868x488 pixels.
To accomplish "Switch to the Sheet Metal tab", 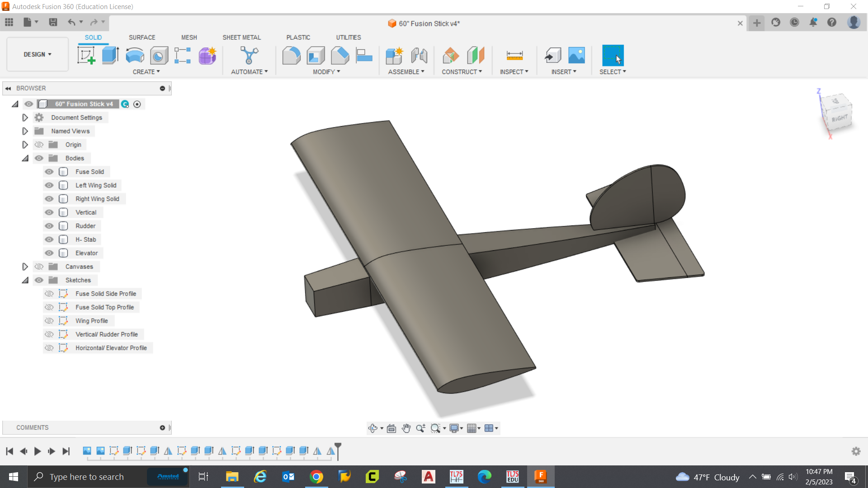I will click(x=242, y=37).
